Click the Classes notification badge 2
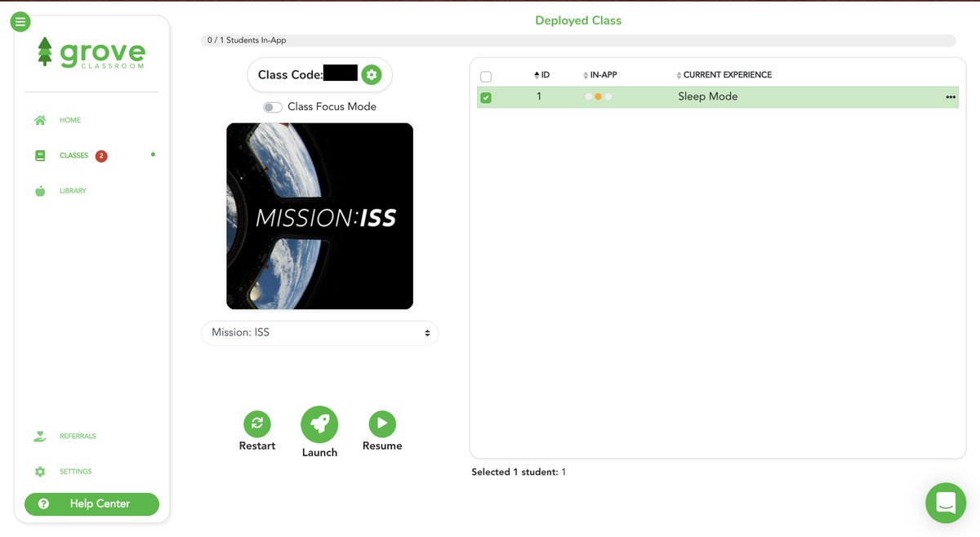 click(101, 156)
